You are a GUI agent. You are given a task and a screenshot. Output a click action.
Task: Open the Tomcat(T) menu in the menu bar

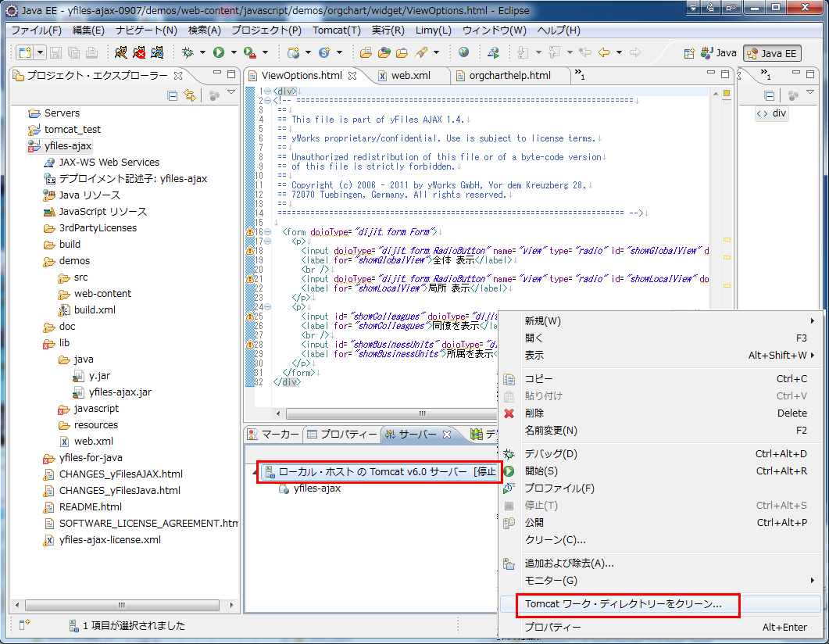[337, 30]
